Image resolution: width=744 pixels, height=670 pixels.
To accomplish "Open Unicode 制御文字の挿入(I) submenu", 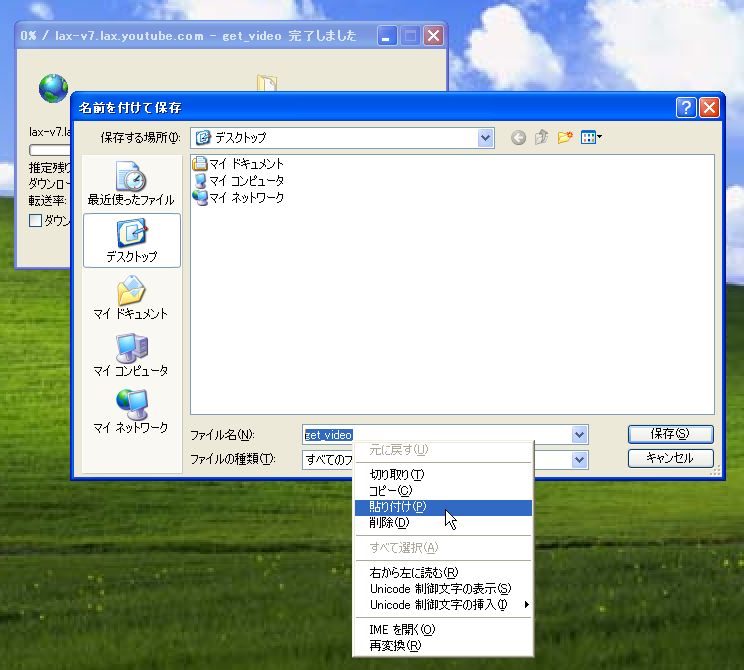I will [x=443, y=605].
